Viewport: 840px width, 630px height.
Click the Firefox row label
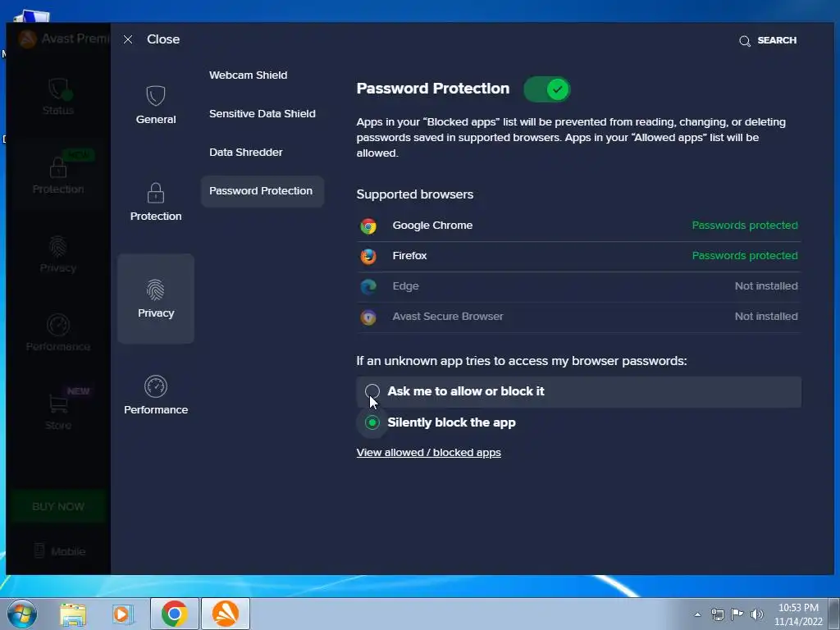point(409,256)
